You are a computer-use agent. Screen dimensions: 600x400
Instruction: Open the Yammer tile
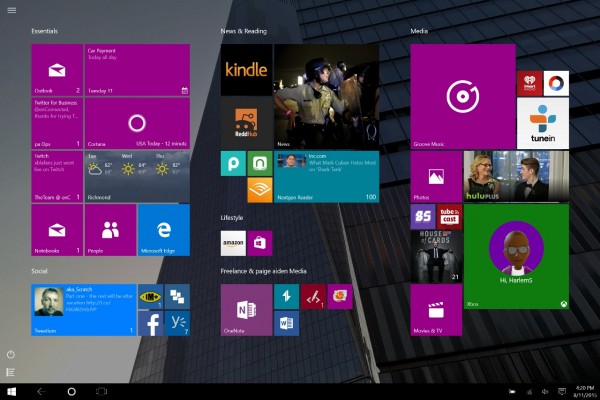(x=177, y=323)
